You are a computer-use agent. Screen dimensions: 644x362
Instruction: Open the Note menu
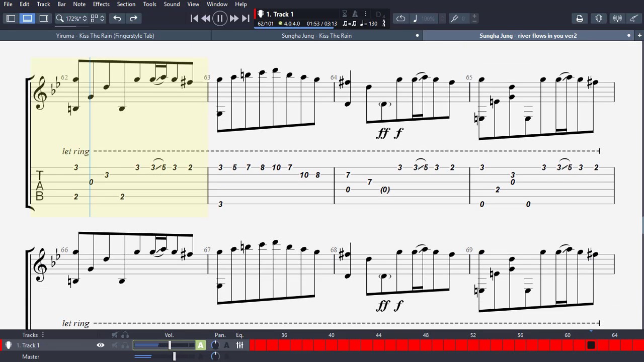tap(79, 4)
